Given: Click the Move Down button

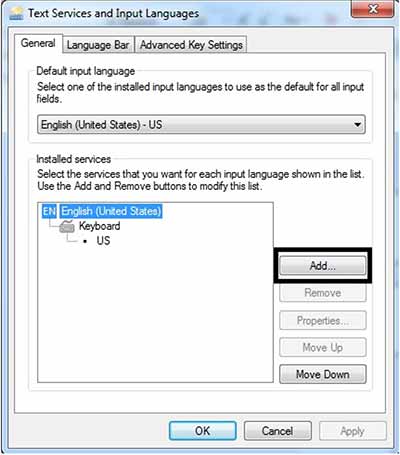Looking at the screenshot, I should point(323,374).
